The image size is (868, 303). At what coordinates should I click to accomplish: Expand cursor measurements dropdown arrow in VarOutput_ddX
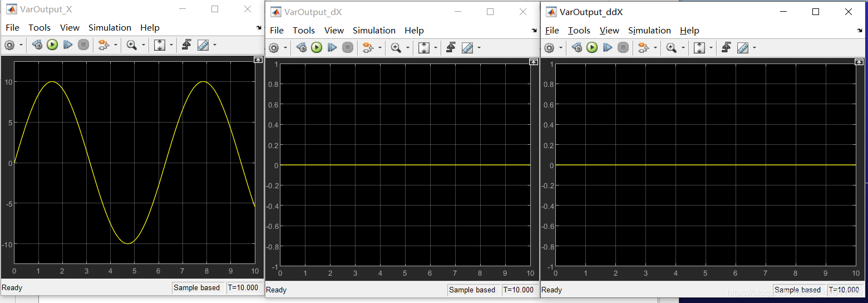(755, 48)
